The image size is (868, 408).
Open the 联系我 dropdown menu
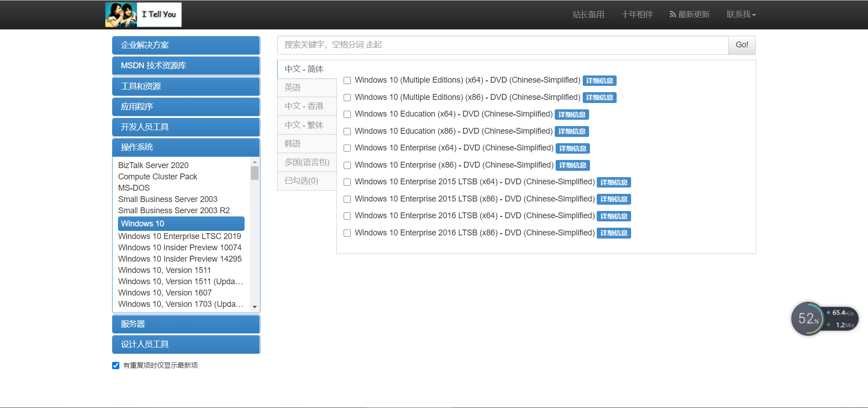[741, 14]
